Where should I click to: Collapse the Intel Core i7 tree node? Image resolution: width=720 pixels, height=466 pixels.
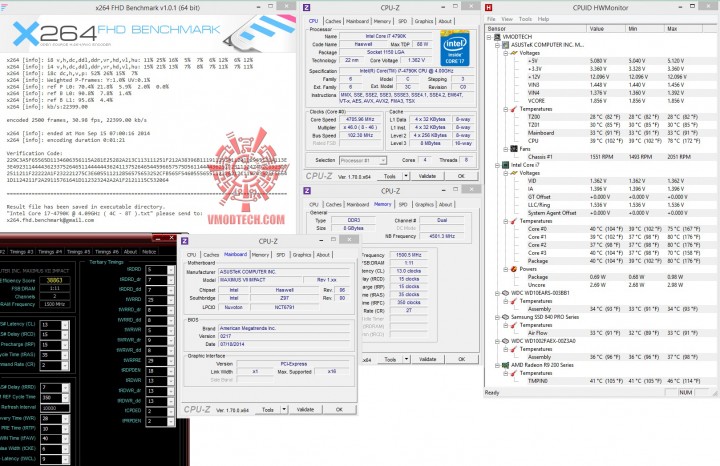pyautogui.click(x=497, y=165)
